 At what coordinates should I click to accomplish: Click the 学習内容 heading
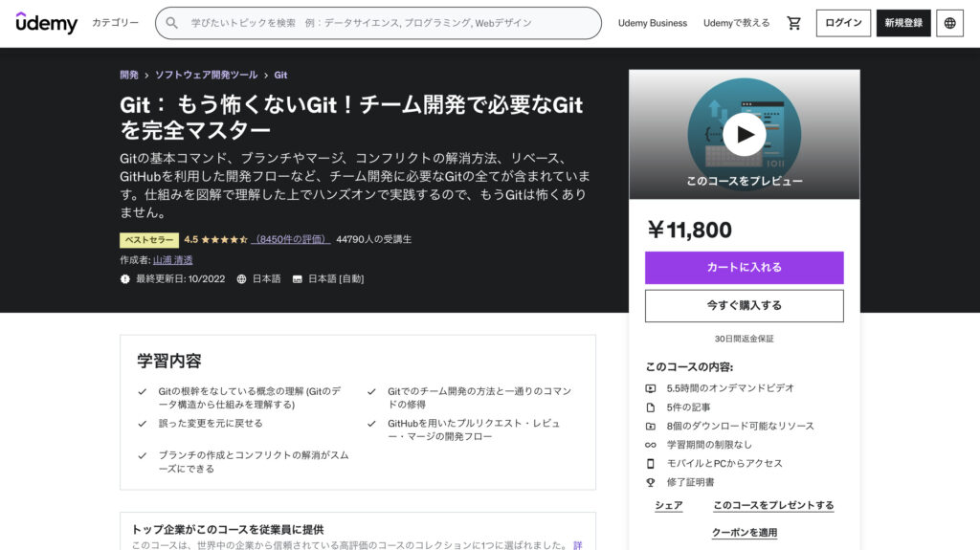[x=169, y=362]
